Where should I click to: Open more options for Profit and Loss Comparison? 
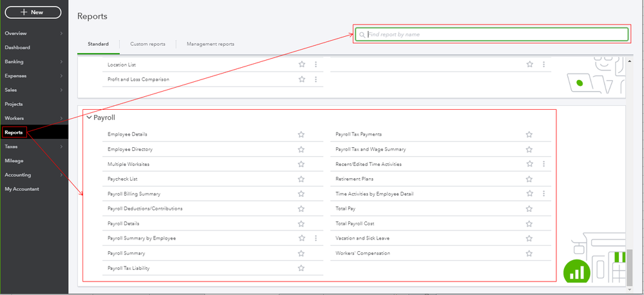[x=316, y=79]
